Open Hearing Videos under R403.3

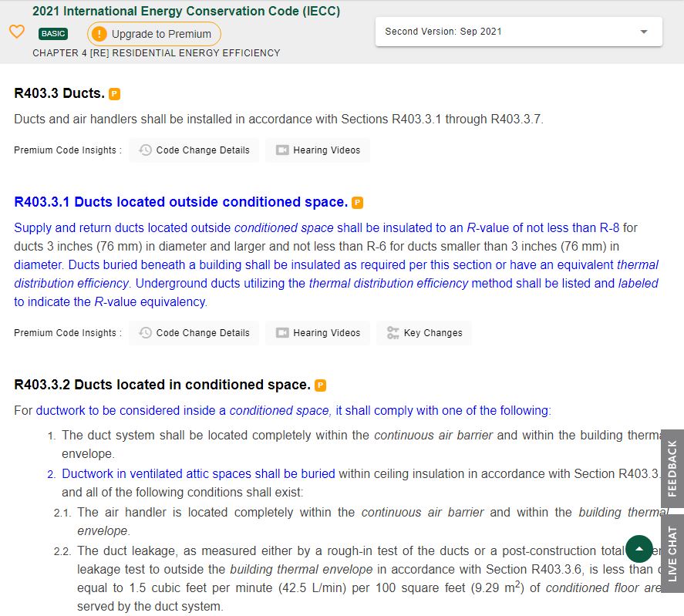318,150
